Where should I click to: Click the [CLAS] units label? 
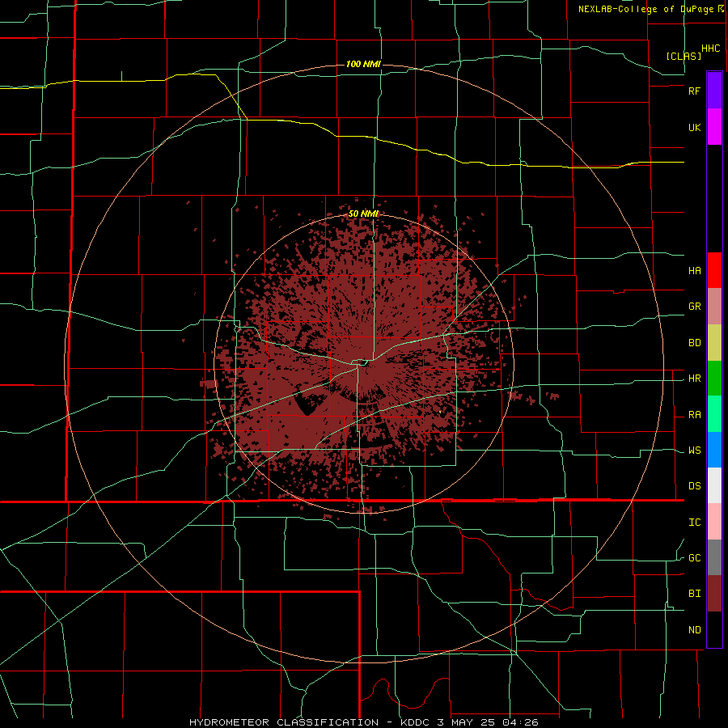tap(684, 56)
